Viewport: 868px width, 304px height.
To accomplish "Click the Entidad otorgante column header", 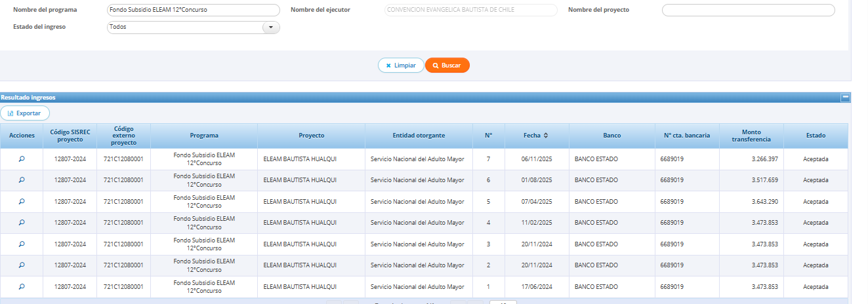I will click(x=419, y=136).
